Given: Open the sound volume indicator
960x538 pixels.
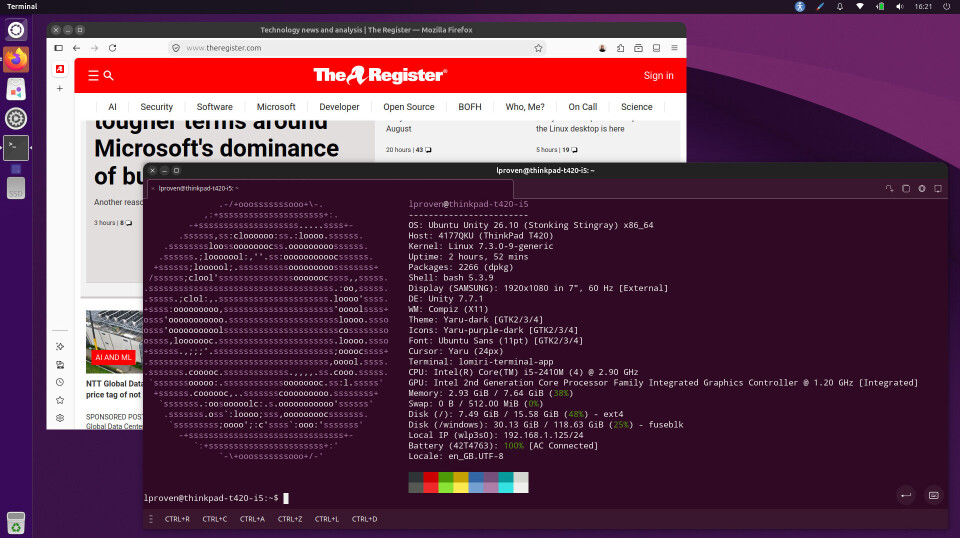Looking at the screenshot, I should [899, 7].
